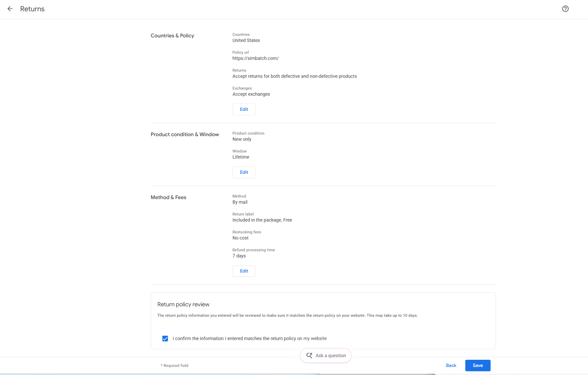Click the Return policy review heading

point(183,304)
